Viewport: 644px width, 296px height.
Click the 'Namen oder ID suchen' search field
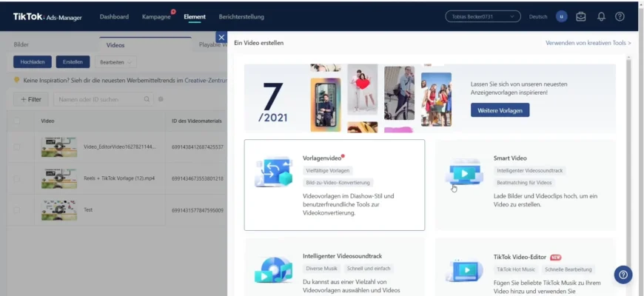point(104,99)
